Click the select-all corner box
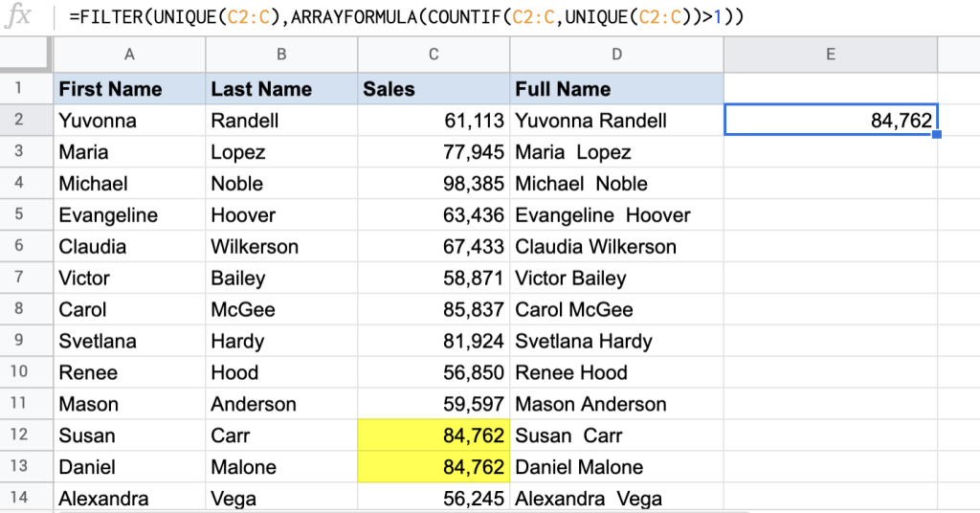 (25, 55)
